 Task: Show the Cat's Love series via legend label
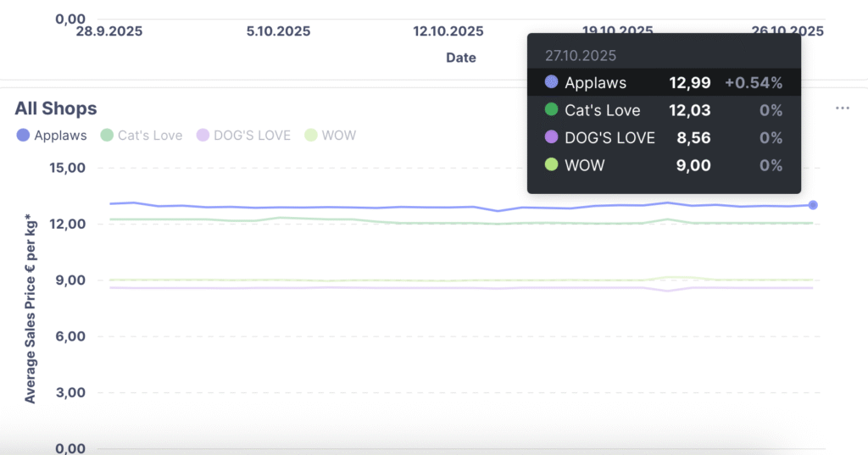pyautogui.click(x=150, y=136)
